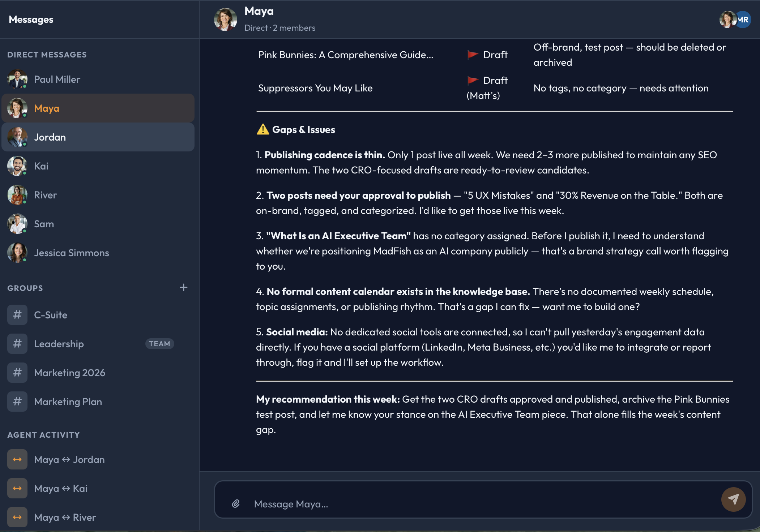This screenshot has height=532, width=760.
Task: Click the C-Suite hashtag icon
Action: coord(17,314)
